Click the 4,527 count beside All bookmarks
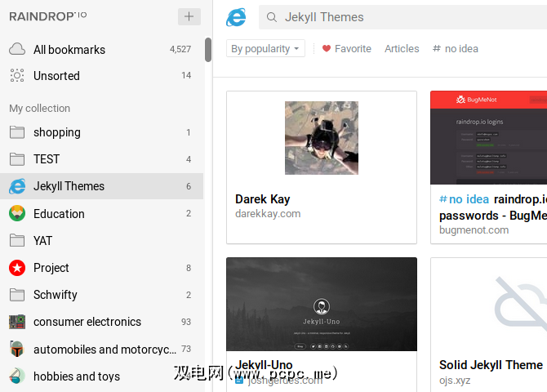 pos(180,49)
